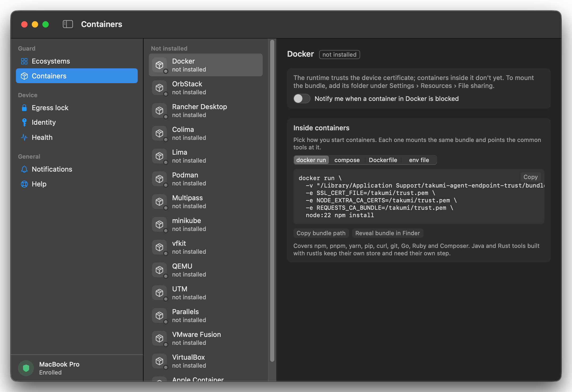Click the Parallels container icon
This screenshot has height=392, width=572.
[x=159, y=316]
